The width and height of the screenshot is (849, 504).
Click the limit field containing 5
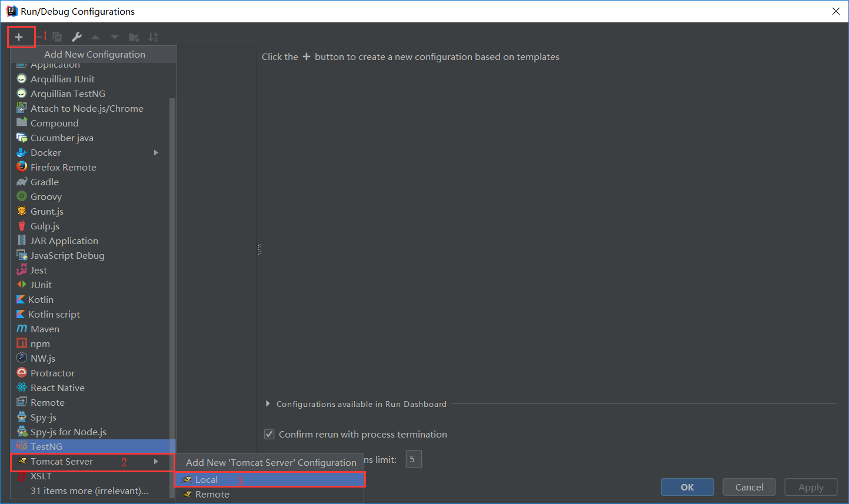[x=414, y=459]
